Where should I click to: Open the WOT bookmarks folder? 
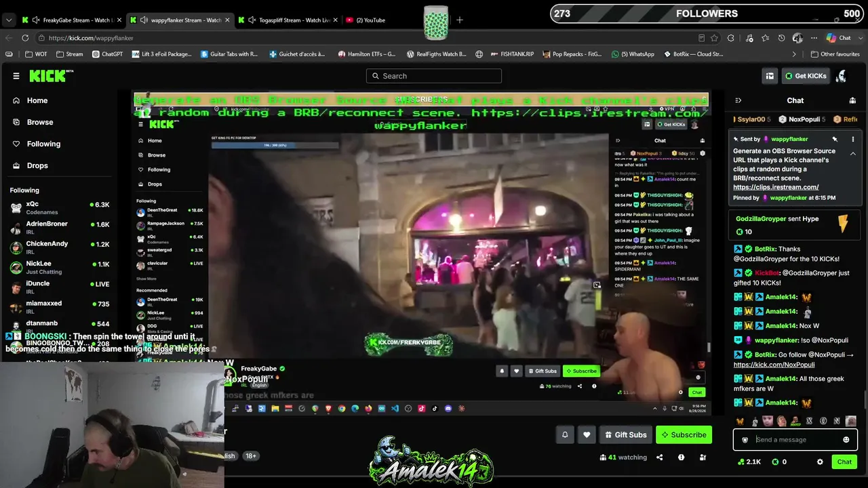(x=37, y=54)
